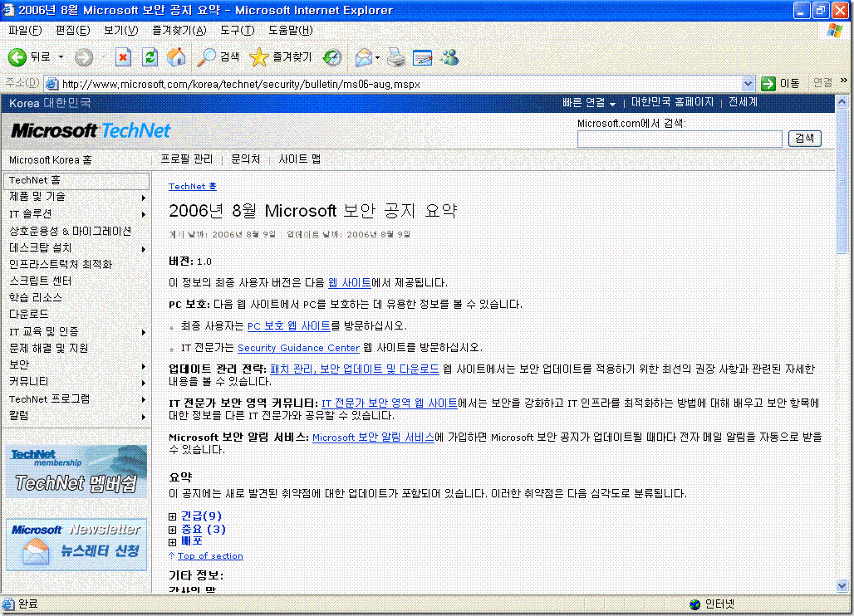Click the 검색 button beside search box
The width and height of the screenshot is (854, 616).
coord(804,138)
